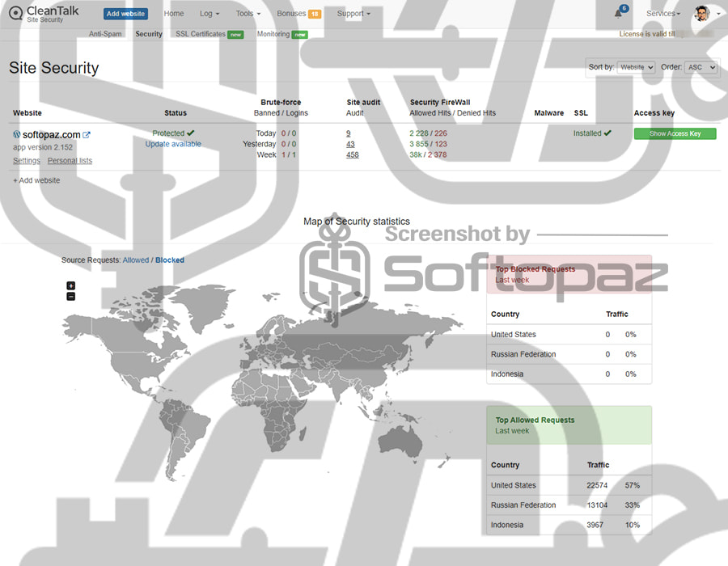The image size is (728, 566).
Task: Open softopaz.com external link icon
Action: click(x=87, y=135)
